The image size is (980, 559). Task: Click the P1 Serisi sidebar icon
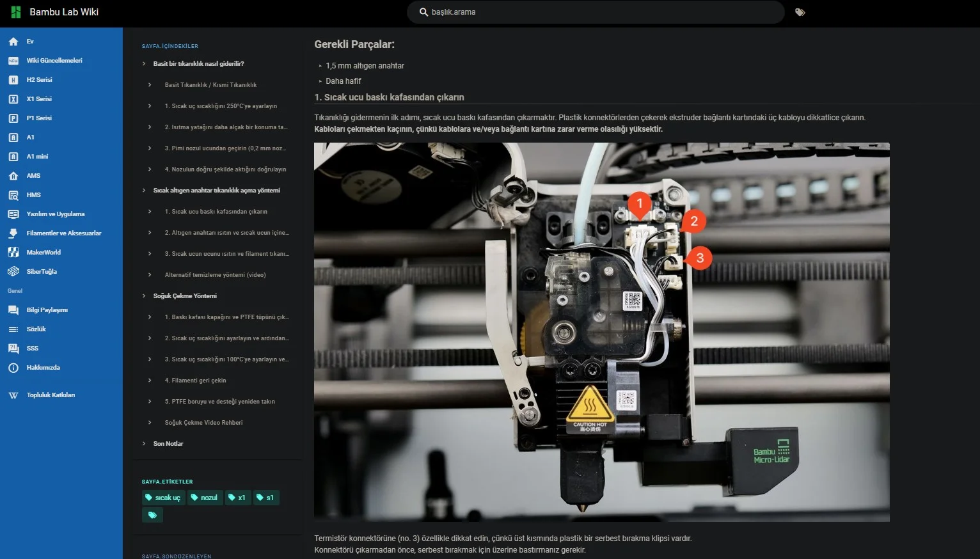click(x=13, y=118)
